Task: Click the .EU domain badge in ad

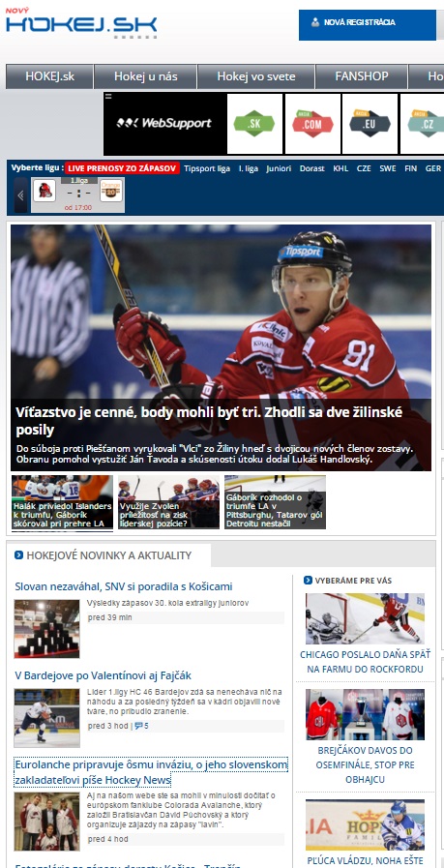Action: click(x=370, y=124)
